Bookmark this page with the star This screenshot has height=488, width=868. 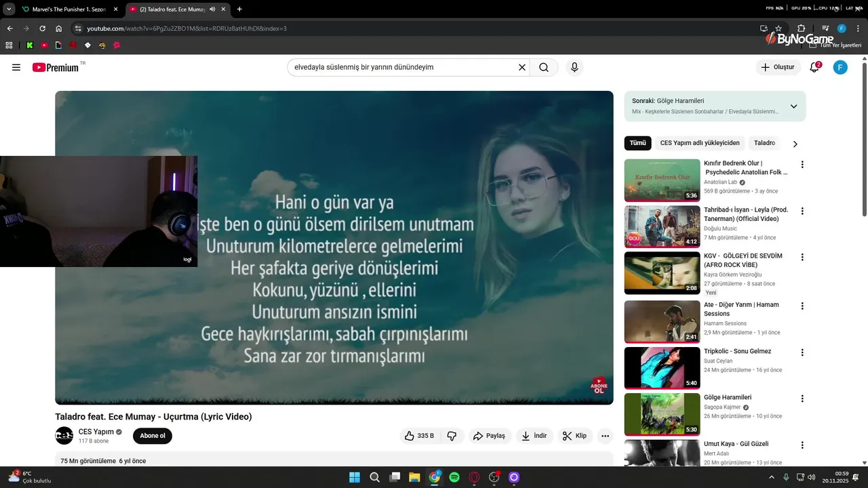(x=778, y=28)
